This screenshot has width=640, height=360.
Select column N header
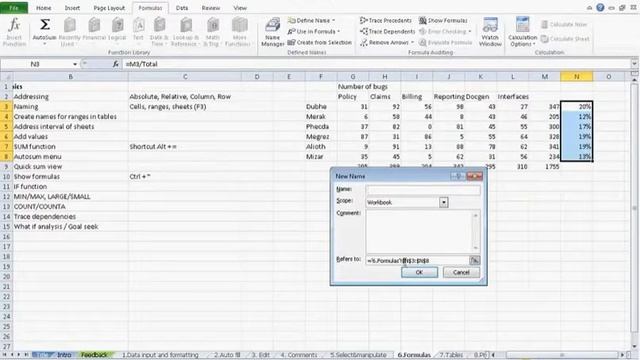[x=576, y=77]
